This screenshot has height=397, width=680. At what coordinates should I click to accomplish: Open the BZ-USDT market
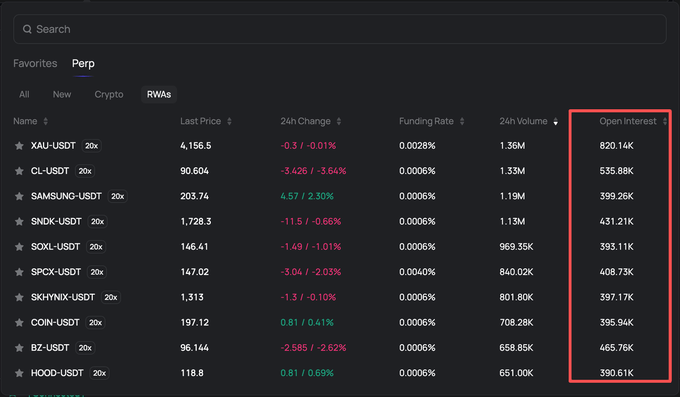(50, 348)
